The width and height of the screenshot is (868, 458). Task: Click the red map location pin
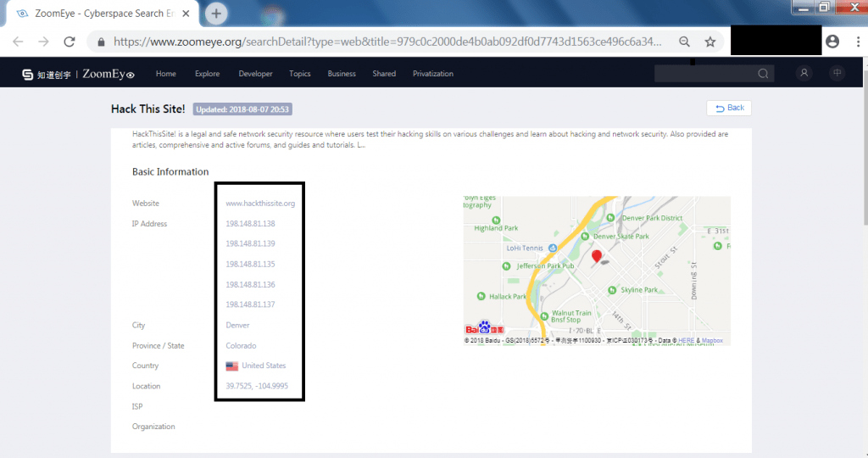pyautogui.click(x=596, y=256)
